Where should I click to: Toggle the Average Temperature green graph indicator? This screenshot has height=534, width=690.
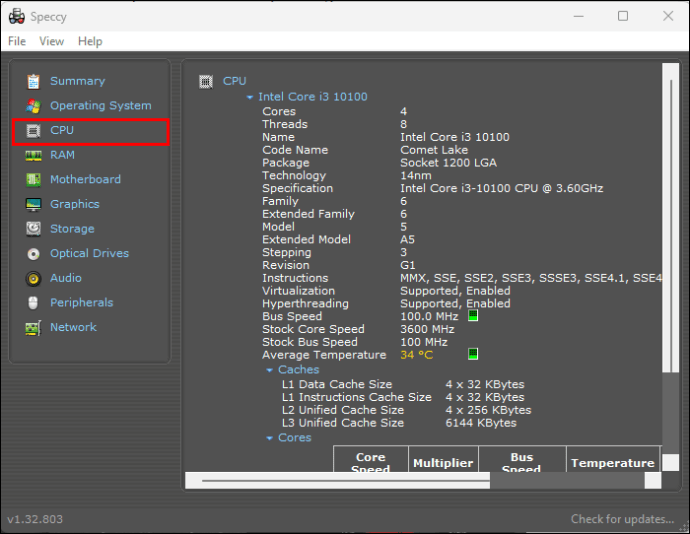tap(473, 354)
